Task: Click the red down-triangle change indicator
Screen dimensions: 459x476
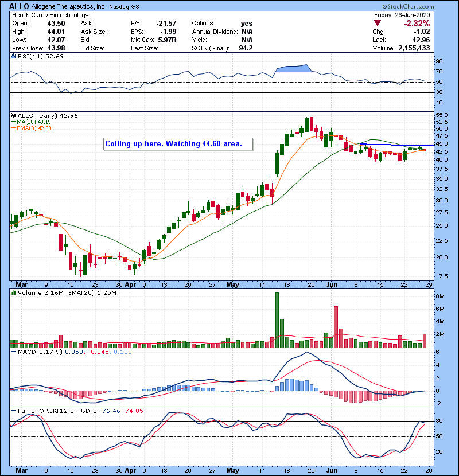Action: coord(378,24)
